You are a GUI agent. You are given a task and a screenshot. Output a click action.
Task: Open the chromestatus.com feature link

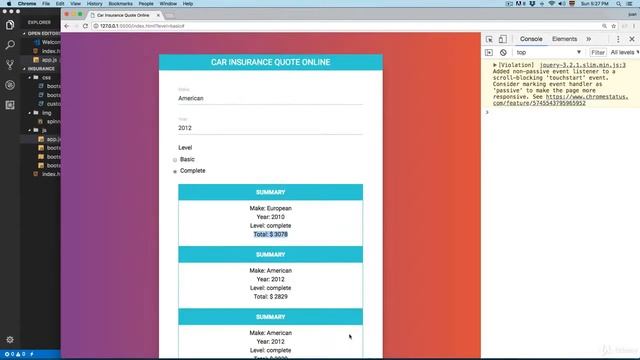tap(560, 100)
